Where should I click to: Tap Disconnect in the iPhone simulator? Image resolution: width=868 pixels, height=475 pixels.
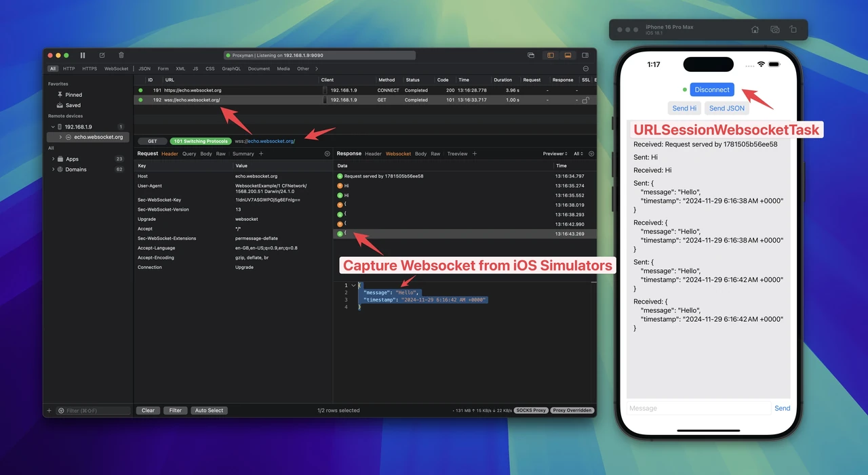point(712,89)
